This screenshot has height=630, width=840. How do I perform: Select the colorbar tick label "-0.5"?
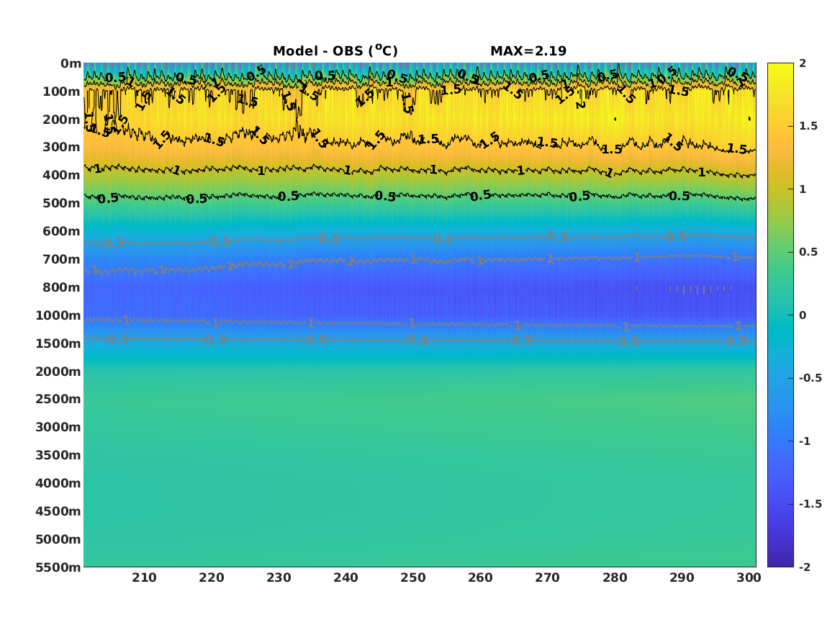[810, 378]
